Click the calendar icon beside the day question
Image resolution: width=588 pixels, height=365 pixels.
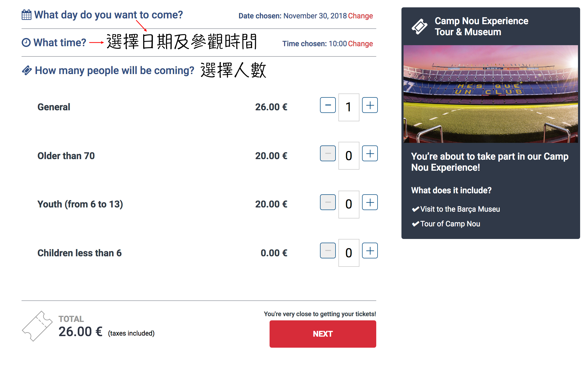[x=26, y=15]
